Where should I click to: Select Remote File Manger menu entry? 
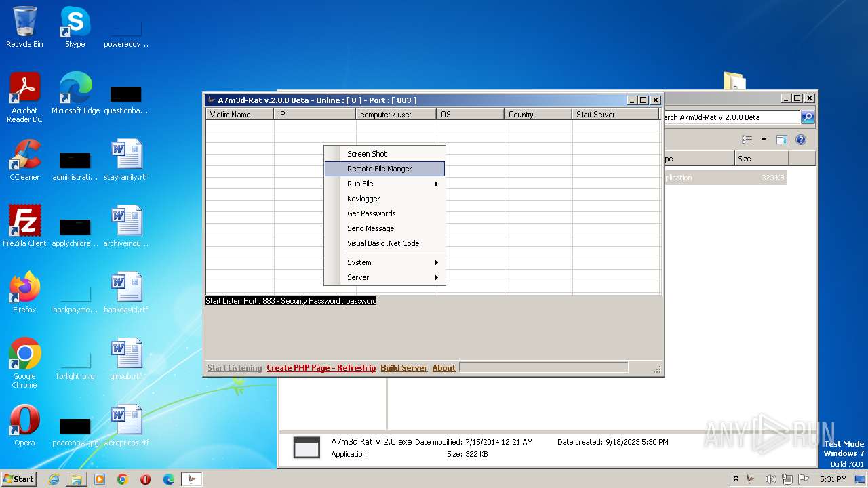(384, 169)
